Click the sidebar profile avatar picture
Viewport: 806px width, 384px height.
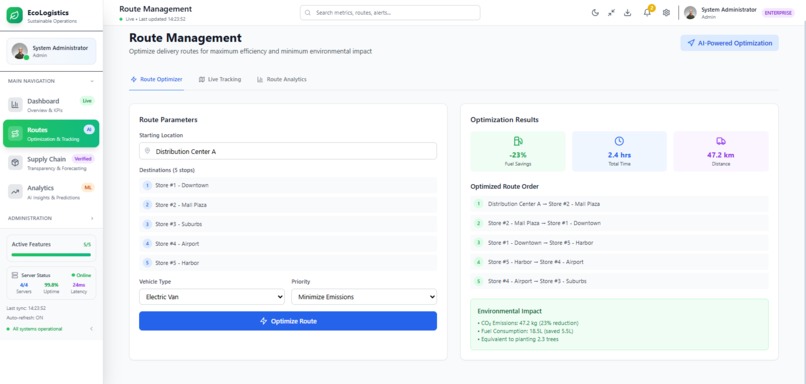[x=20, y=51]
